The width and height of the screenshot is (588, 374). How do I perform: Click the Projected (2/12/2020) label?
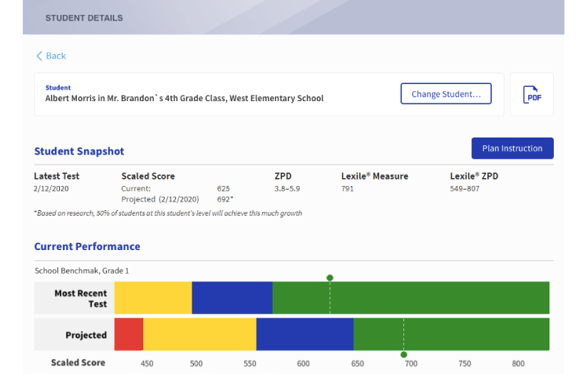tap(160, 199)
